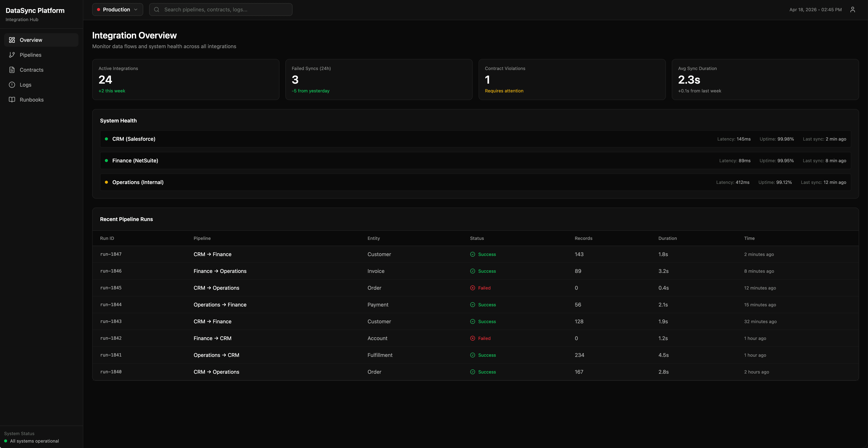Click the run-1843 run ID
Viewport: 868px width, 448px height.
click(111, 322)
